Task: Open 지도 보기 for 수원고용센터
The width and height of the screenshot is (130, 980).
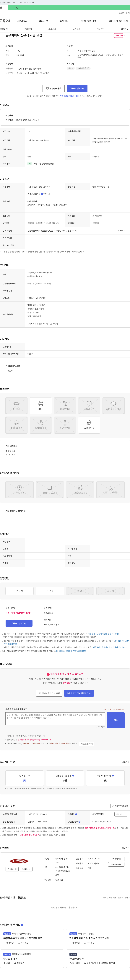Action: 121,814
